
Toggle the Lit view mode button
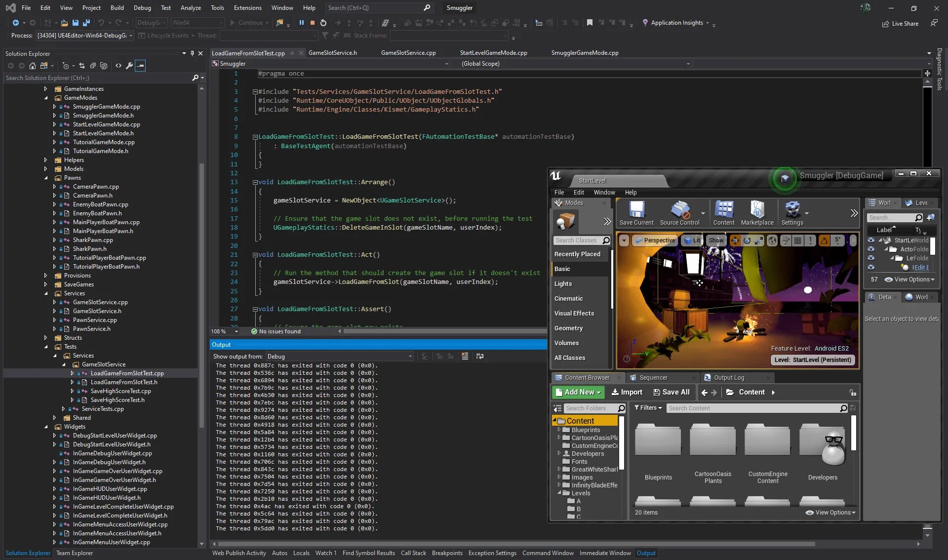click(x=692, y=240)
